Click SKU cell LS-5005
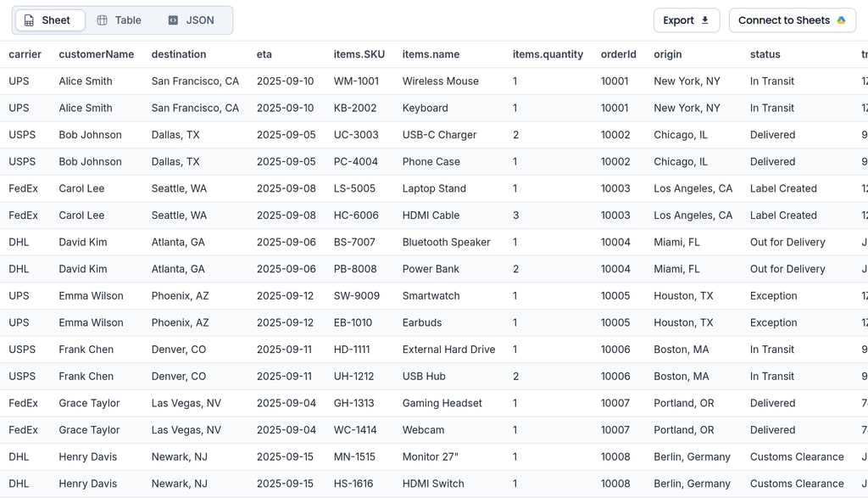The image size is (868, 498). (354, 188)
